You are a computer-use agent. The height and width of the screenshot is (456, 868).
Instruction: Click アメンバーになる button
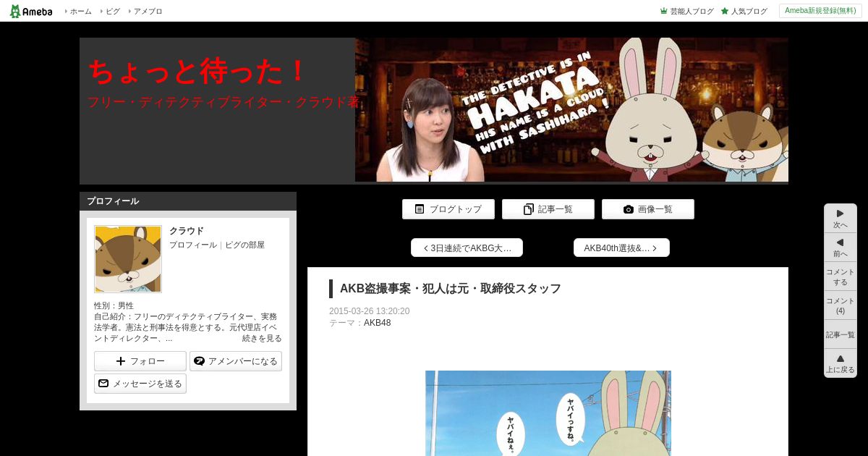click(x=236, y=361)
